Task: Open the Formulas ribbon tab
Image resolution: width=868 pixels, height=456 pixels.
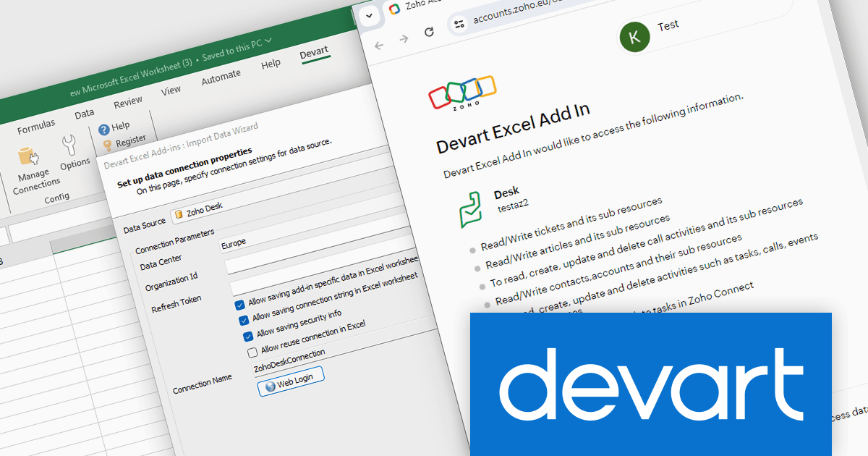Action: click(36, 127)
